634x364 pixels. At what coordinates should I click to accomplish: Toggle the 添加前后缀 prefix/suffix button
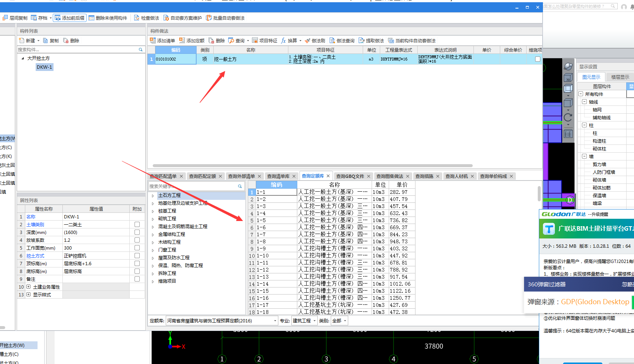(69, 18)
